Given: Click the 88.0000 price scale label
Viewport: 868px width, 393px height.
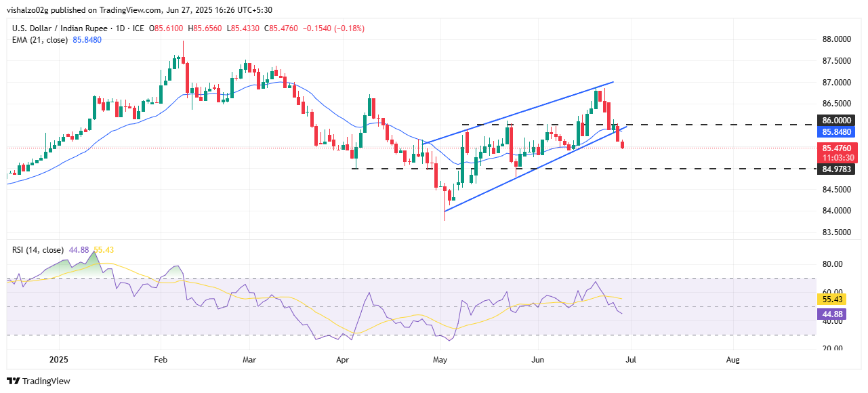Looking at the screenshot, I should click(837, 39).
